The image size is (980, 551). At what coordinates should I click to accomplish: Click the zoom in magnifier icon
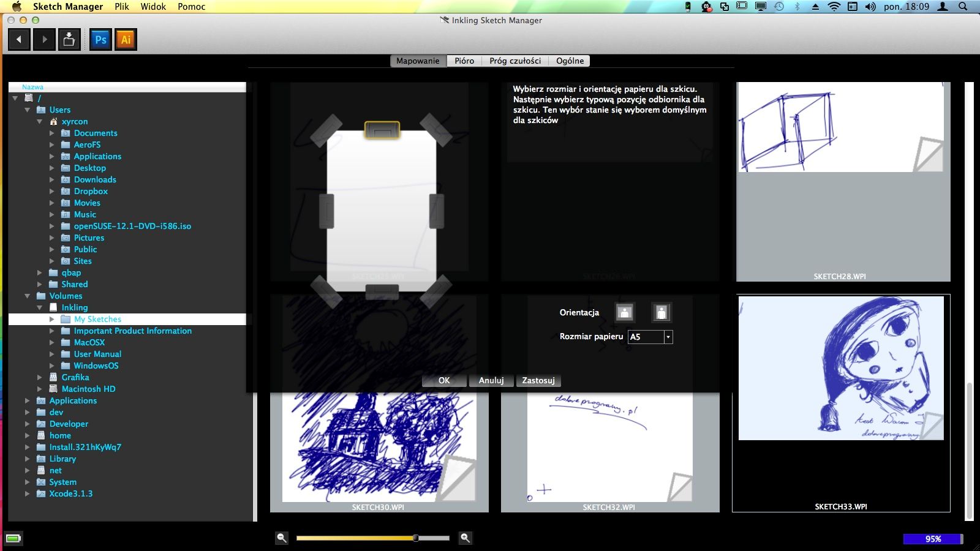[x=466, y=538]
